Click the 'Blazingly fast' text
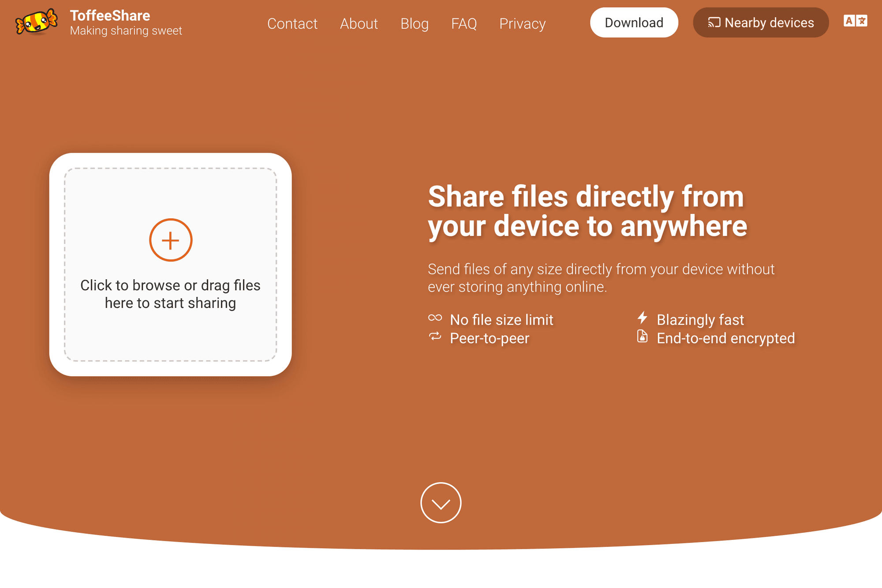 700,320
